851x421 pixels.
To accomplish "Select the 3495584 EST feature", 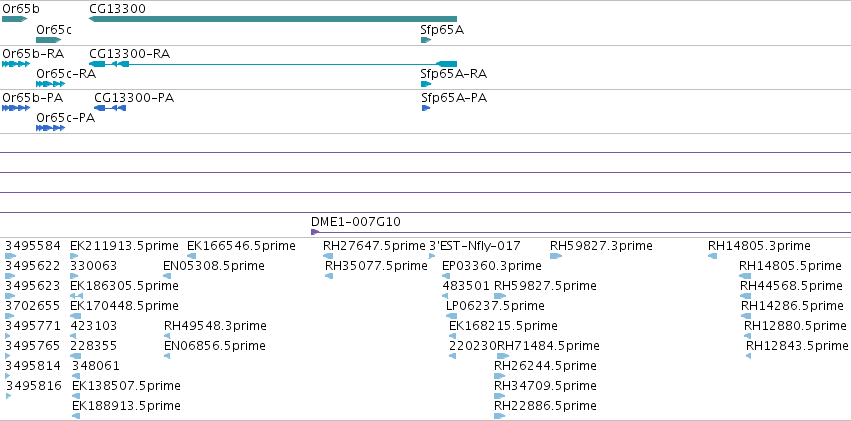I will tap(33, 246).
